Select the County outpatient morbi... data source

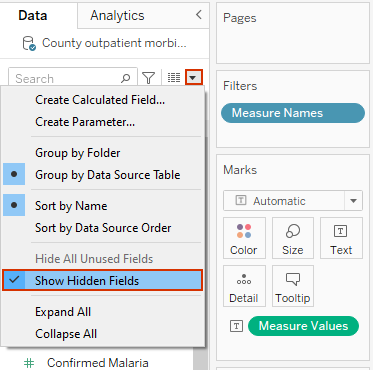114,43
